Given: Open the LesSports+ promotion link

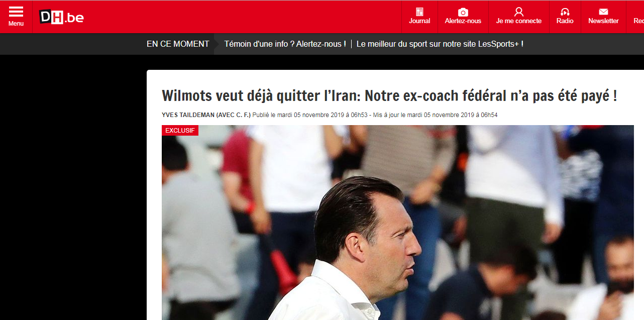Looking at the screenshot, I should point(440,44).
